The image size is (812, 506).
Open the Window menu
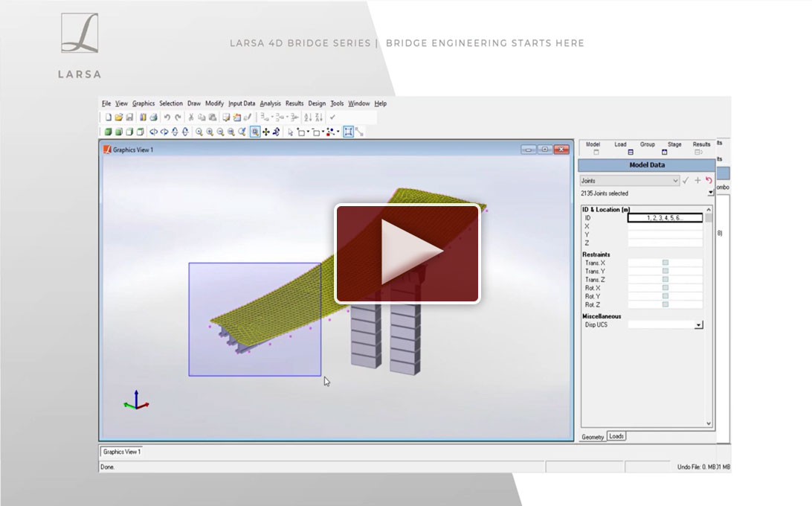click(359, 103)
